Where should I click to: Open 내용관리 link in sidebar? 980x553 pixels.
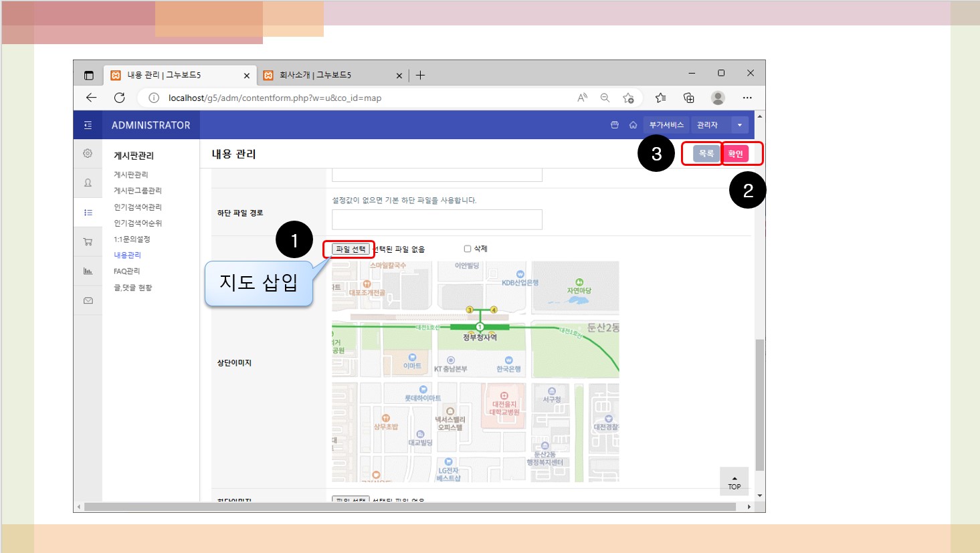point(127,255)
